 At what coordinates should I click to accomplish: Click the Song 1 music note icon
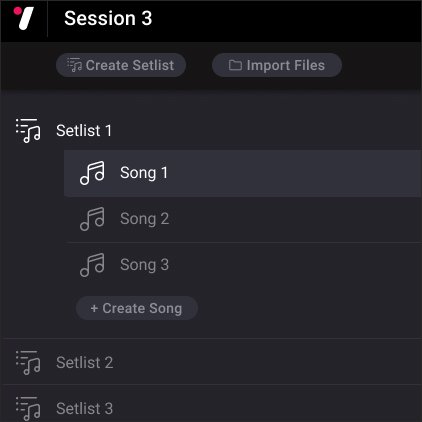(x=92, y=173)
